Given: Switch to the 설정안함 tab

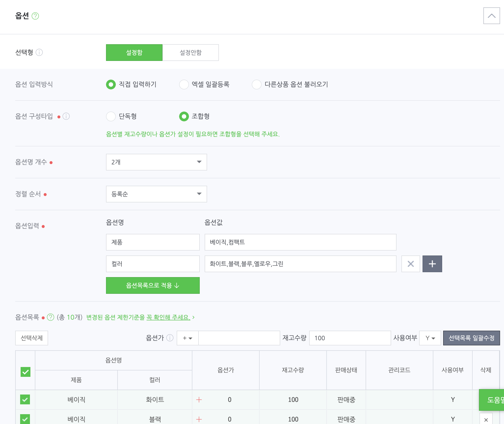Looking at the screenshot, I should (x=190, y=53).
